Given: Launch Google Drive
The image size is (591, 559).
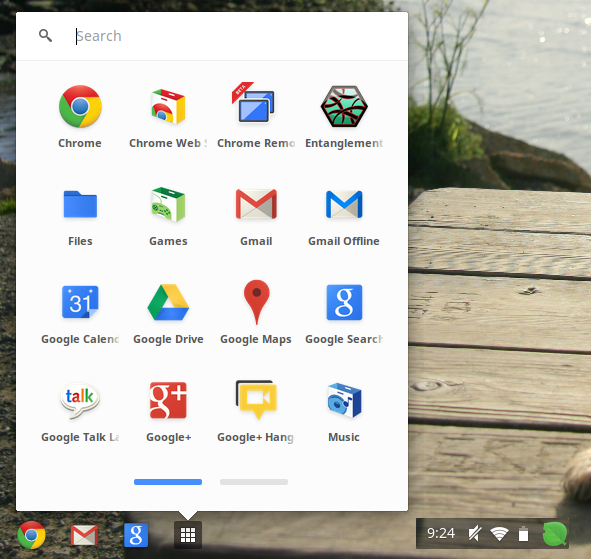Looking at the screenshot, I should pyautogui.click(x=168, y=302).
